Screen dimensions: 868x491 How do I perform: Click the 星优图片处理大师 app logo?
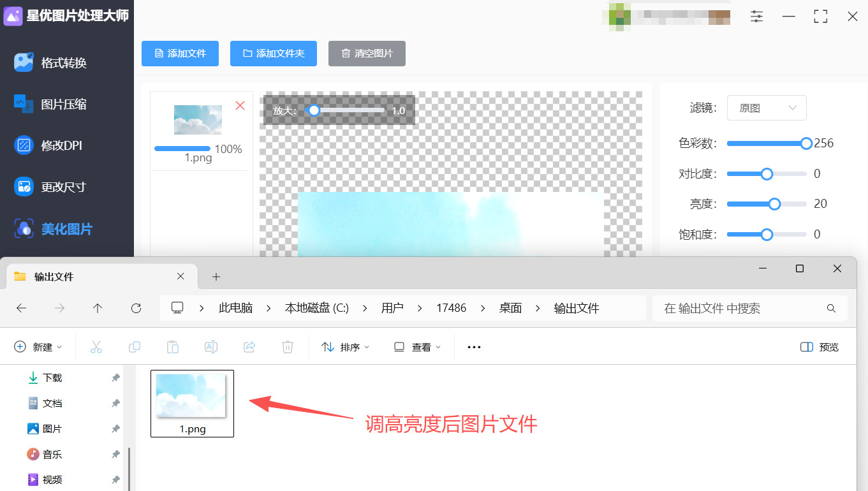[x=13, y=16]
